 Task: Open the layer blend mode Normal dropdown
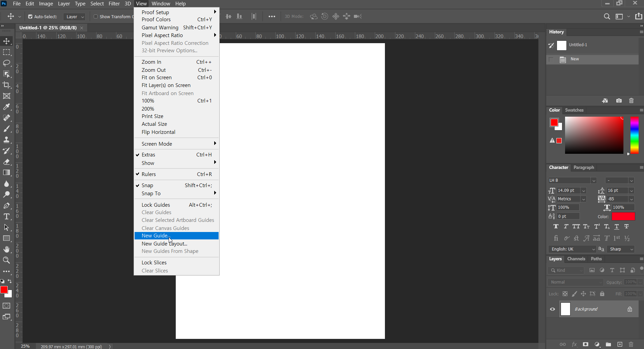click(x=576, y=282)
